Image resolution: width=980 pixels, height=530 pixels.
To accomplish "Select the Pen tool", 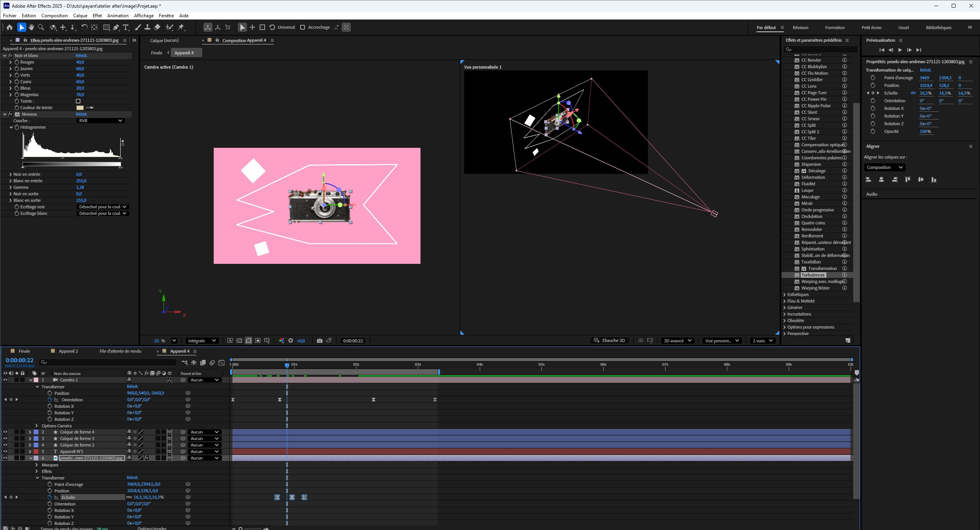I will (116, 27).
